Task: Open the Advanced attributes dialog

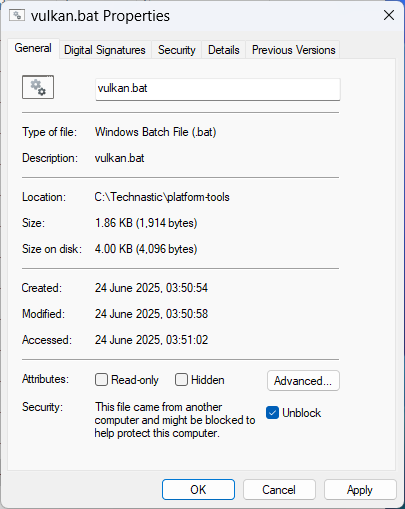Action: click(303, 380)
